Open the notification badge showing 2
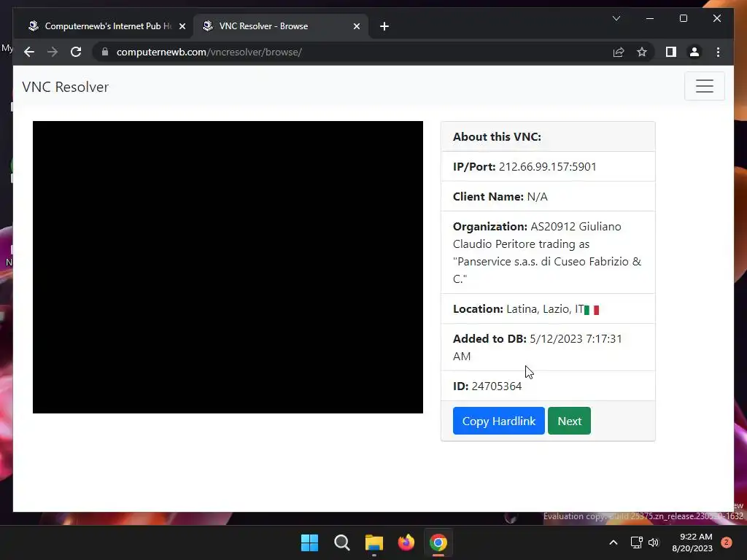The height and width of the screenshot is (560, 747). tap(727, 542)
